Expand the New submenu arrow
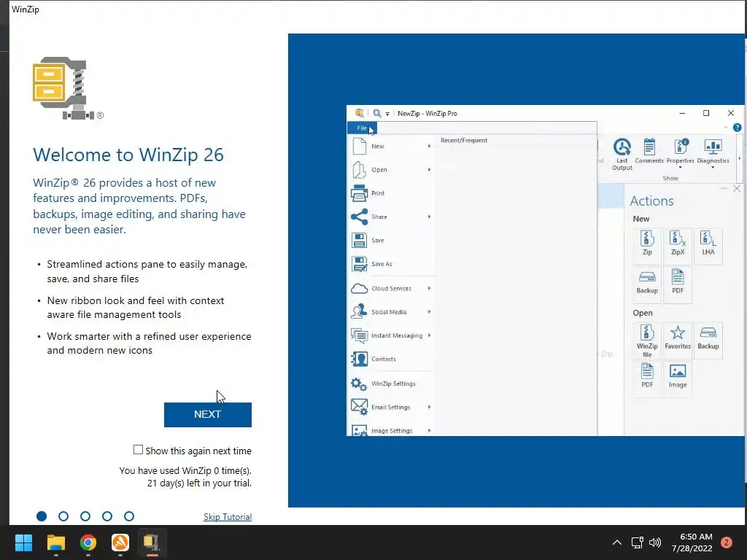This screenshot has height=560, width=747. pyautogui.click(x=429, y=146)
